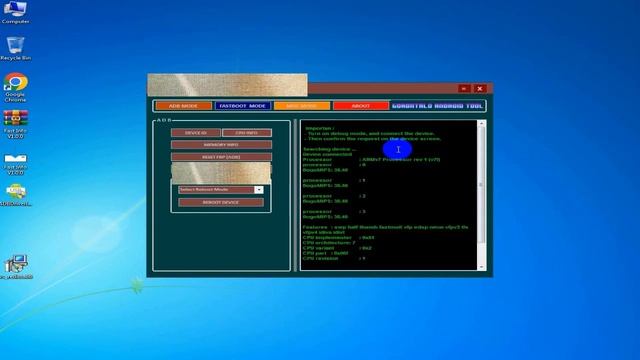Click the RESET FRP (ADB) button

(x=221, y=157)
